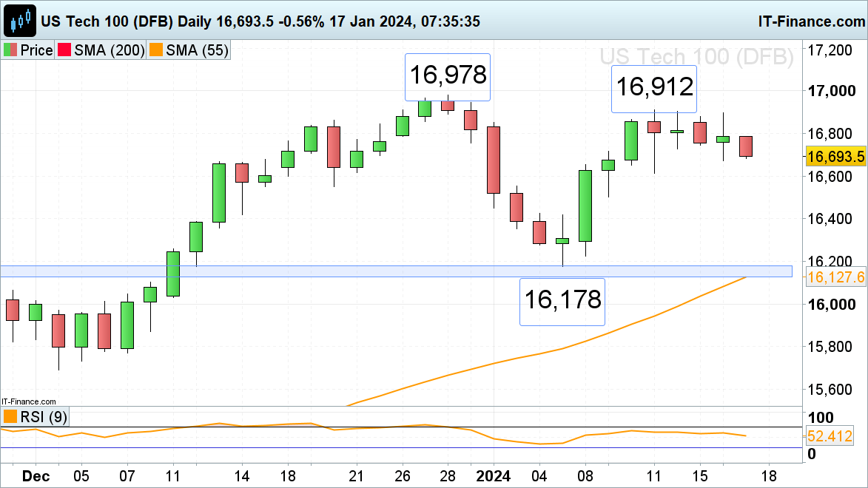Image resolution: width=868 pixels, height=488 pixels.
Task: Click the 16,000 price axis label
Action: [832, 305]
